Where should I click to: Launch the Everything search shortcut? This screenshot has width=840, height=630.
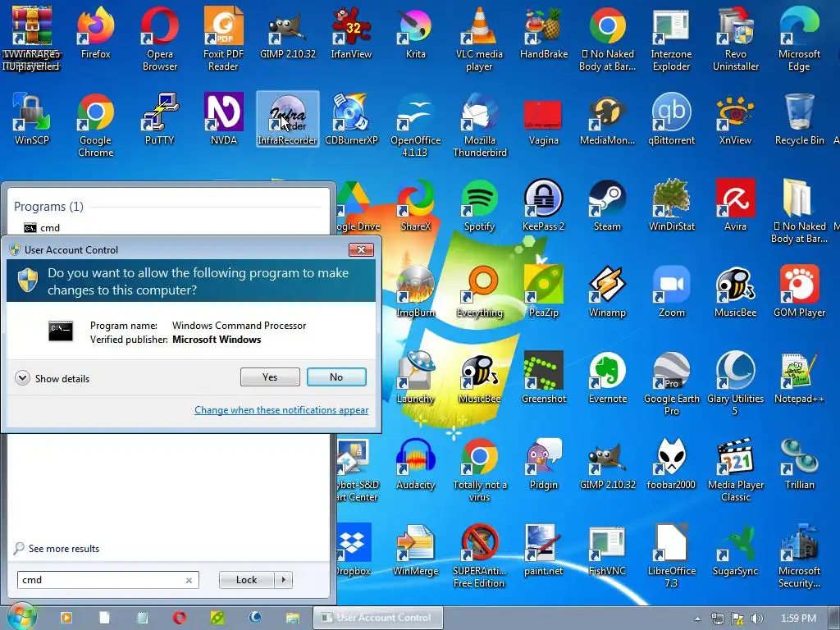click(x=479, y=291)
